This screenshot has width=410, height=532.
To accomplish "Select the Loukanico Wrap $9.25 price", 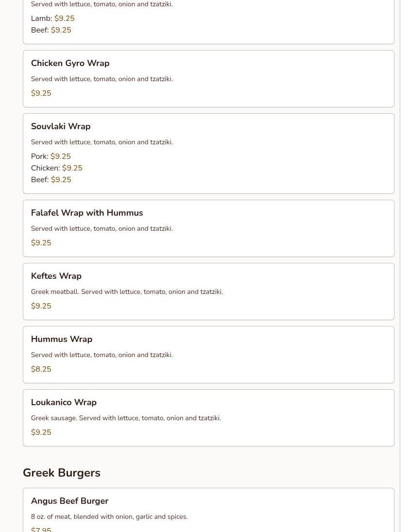I will coord(41,432).
